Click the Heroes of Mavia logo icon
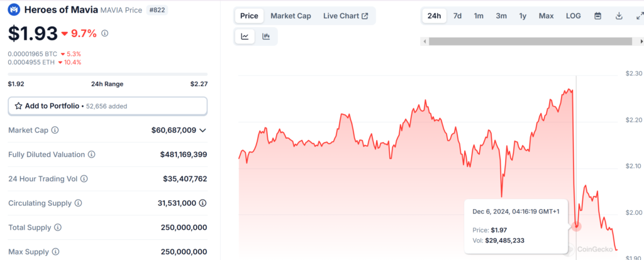The width and height of the screenshot is (644, 260). click(x=14, y=10)
